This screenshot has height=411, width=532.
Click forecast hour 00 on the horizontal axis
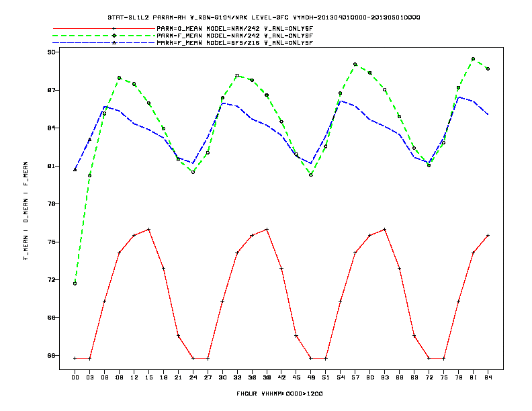click(75, 377)
